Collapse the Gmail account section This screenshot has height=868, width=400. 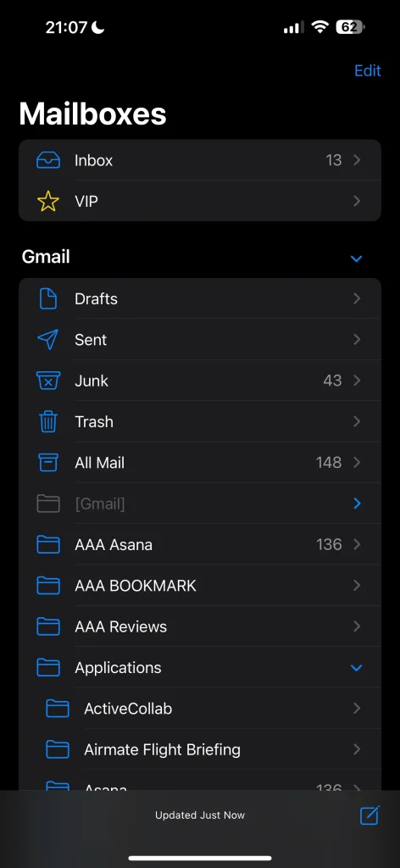point(356,258)
